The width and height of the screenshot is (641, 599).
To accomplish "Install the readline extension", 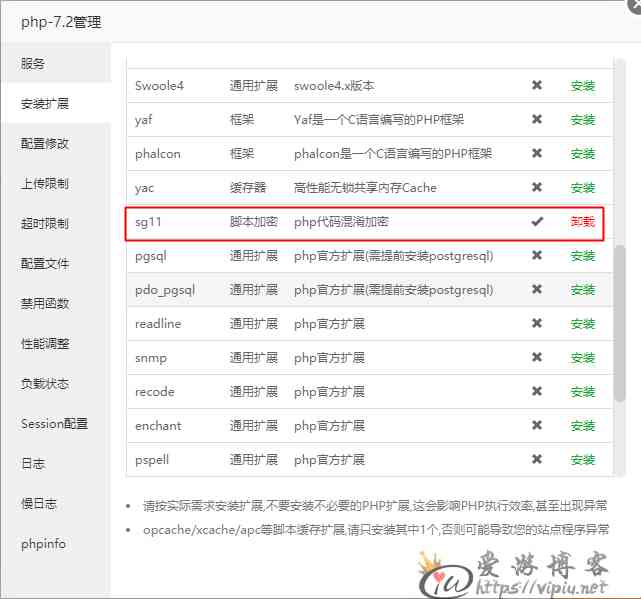I will pyautogui.click(x=583, y=324).
